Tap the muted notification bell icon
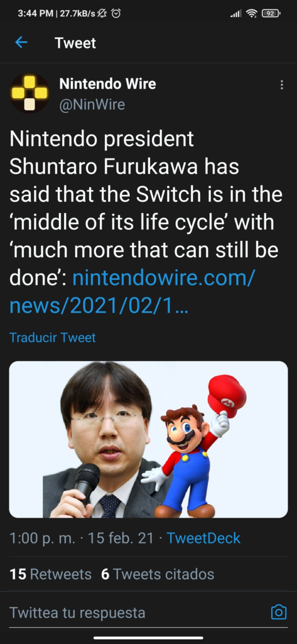Screen dimensions: 297x644 click(103, 14)
